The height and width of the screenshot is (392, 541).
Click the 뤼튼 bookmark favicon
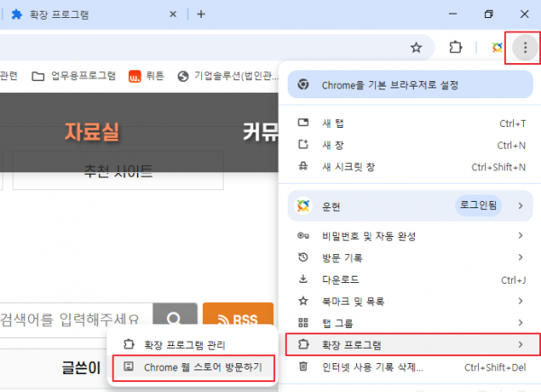(x=134, y=77)
